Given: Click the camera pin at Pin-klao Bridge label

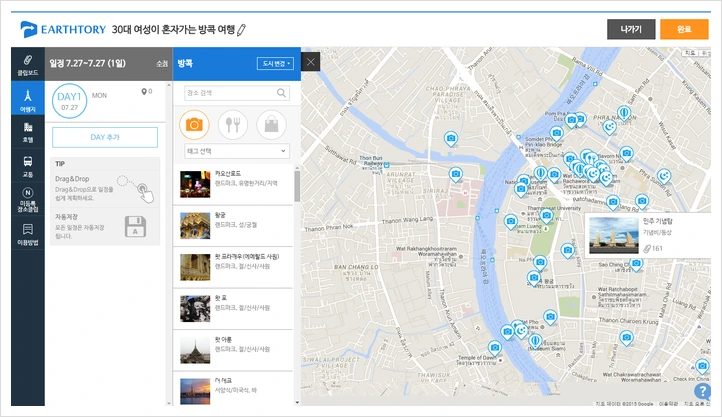Looking at the screenshot, I should 556,134.
